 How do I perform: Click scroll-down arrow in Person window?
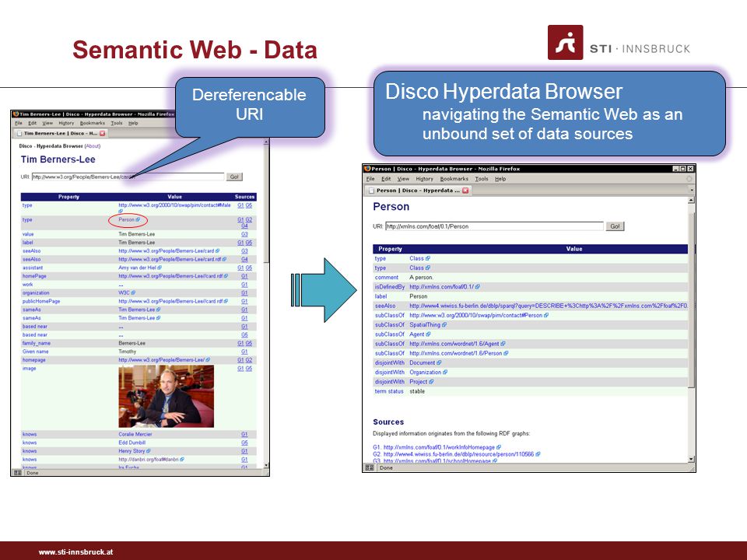[691, 459]
